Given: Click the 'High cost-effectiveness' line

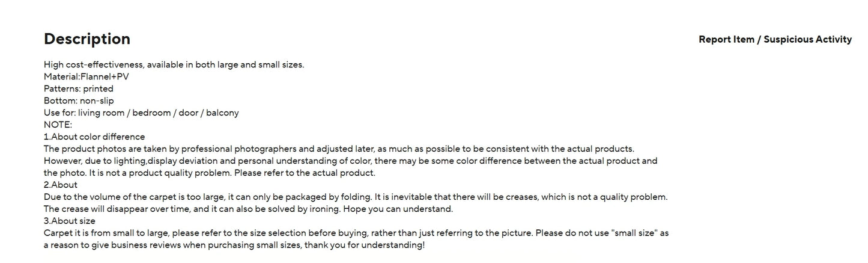Looking at the screenshot, I should [174, 65].
